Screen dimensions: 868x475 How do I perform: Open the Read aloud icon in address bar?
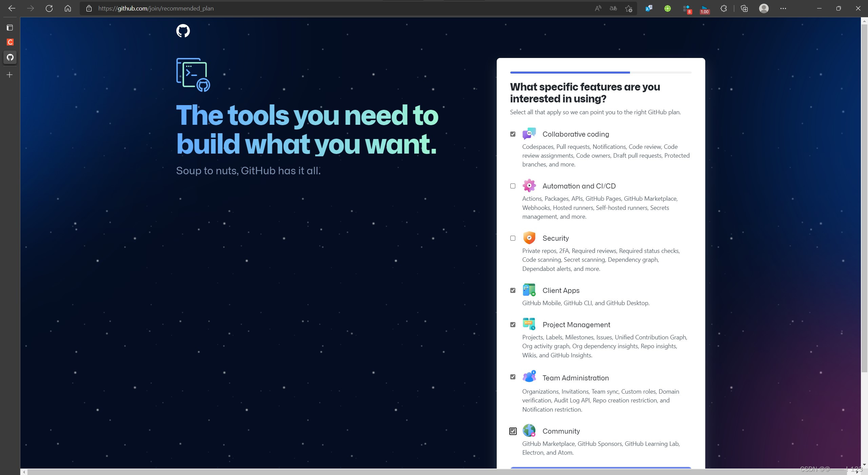(598, 8)
